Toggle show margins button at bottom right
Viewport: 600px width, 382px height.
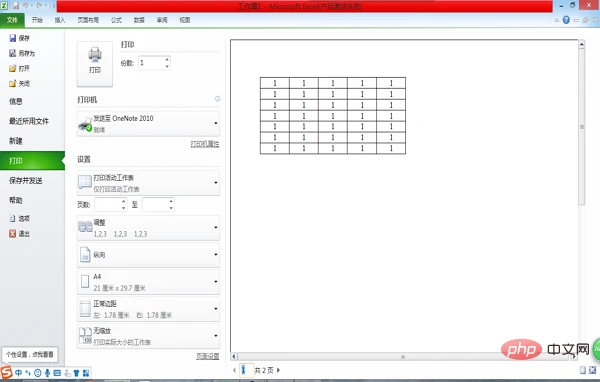582,370
